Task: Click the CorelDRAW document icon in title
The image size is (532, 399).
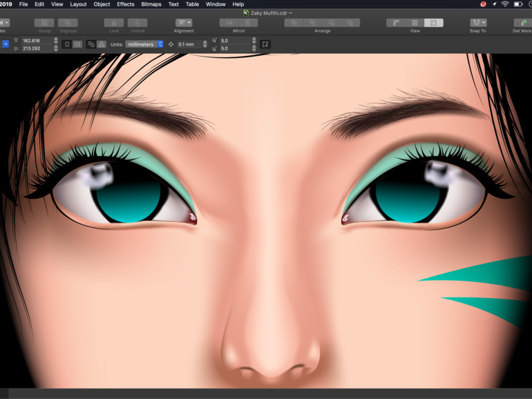Action: tap(246, 13)
